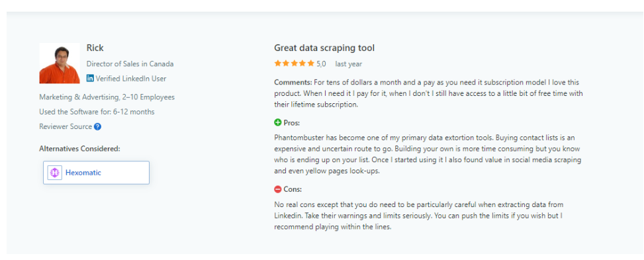The width and height of the screenshot is (644, 260).
Task: Click the green Pros plus icon
Action: tap(277, 122)
